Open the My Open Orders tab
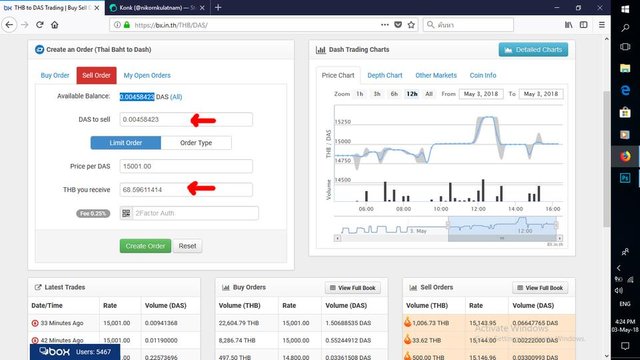 tap(147, 76)
